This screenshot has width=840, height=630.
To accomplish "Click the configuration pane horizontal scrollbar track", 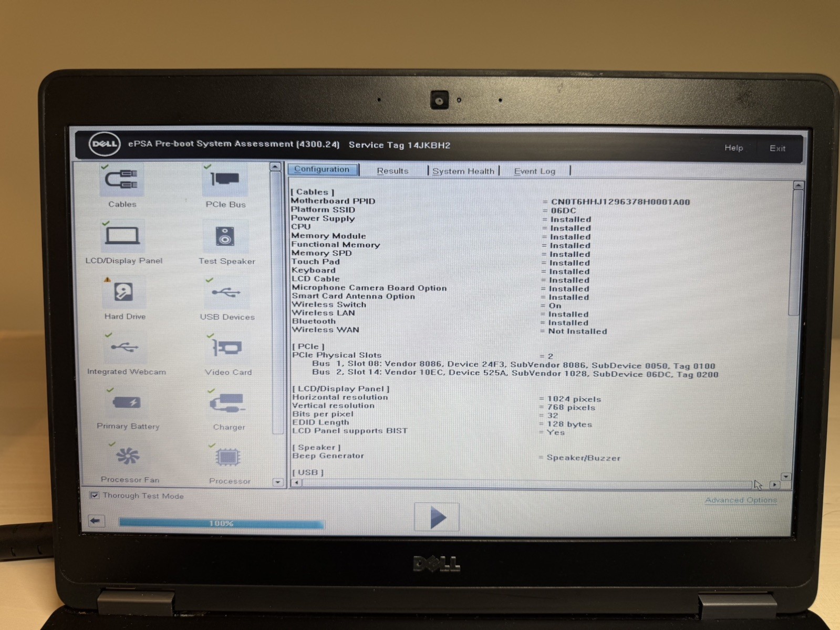I will point(526,484).
